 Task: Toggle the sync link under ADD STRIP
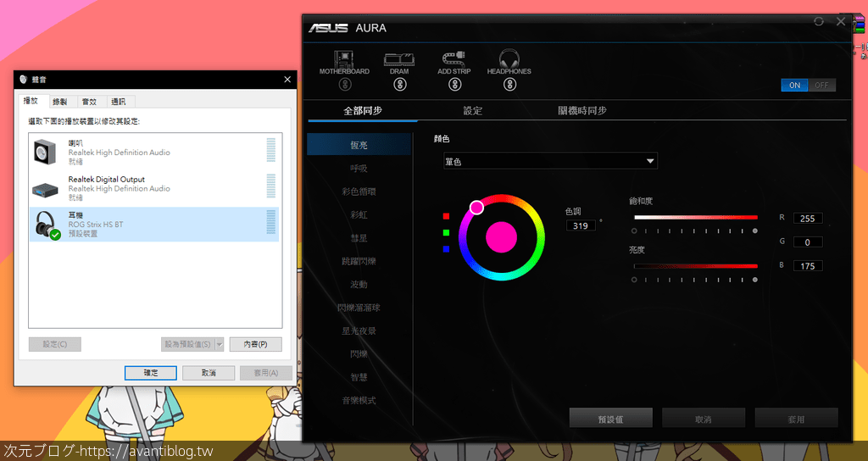pos(454,85)
